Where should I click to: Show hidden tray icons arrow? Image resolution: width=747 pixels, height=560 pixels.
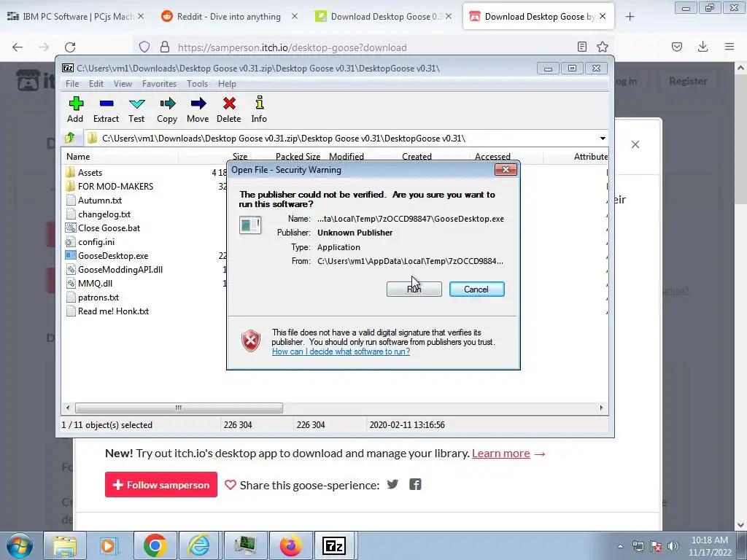click(620, 546)
